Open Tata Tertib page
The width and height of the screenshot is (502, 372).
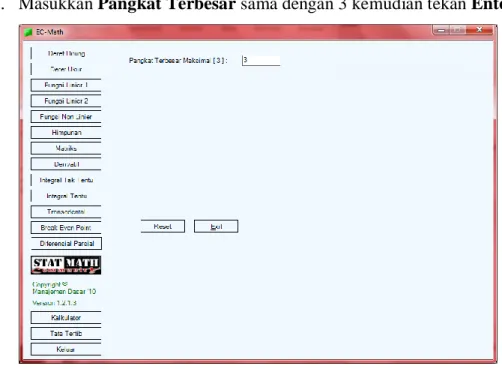(66, 333)
